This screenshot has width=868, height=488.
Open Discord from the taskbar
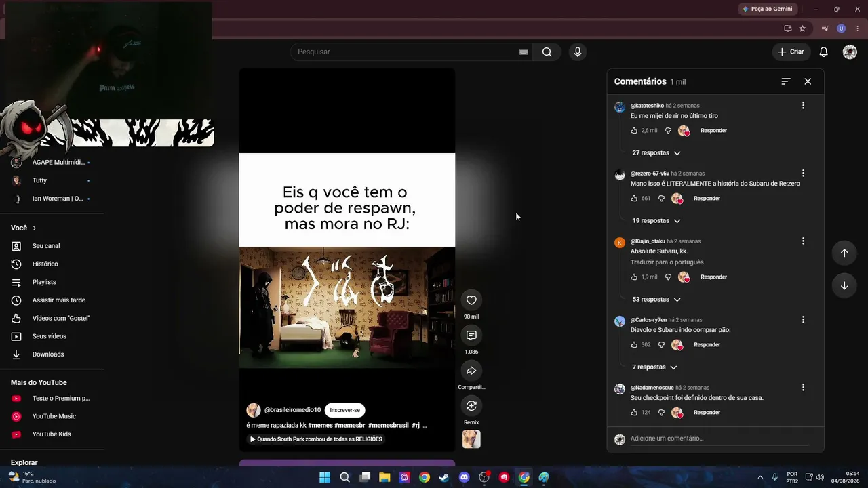click(464, 477)
